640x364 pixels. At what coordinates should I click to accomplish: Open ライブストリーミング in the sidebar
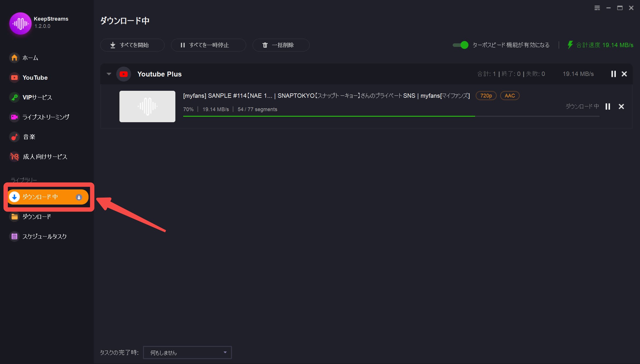(45, 117)
